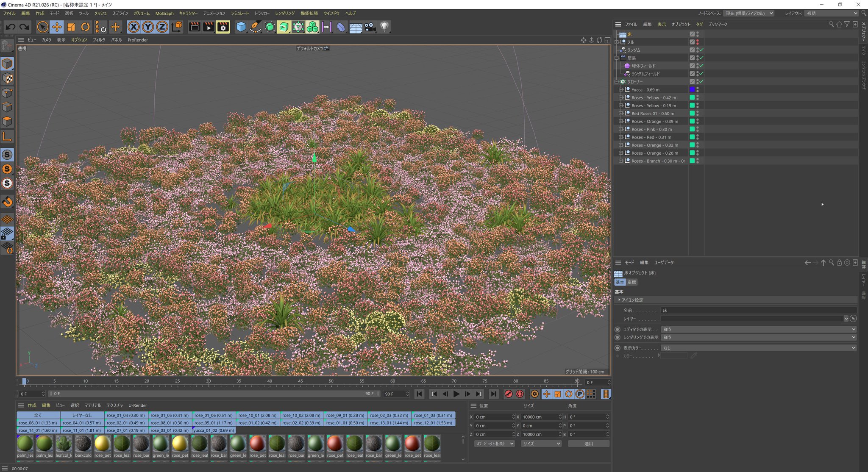The height and width of the screenshot is (472, 868).
Task: Click the 適用 (Apply) button in coordinates panel
Action: (588, 444)
